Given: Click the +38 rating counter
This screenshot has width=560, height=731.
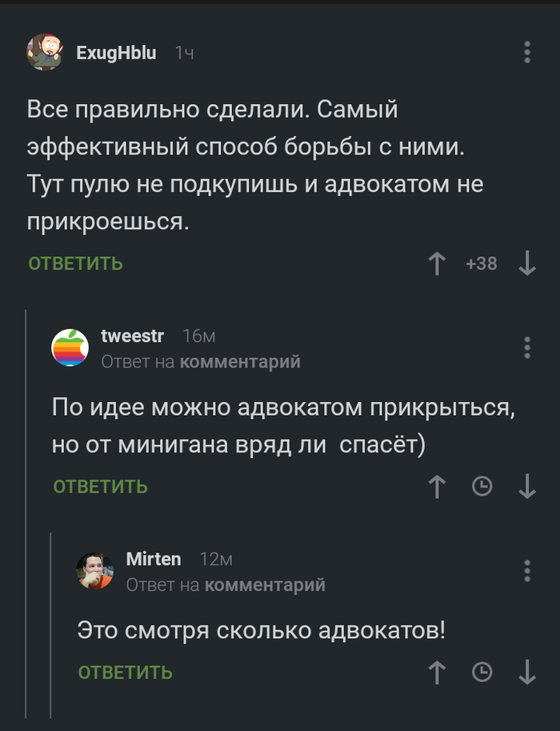Looking at the screenshot, I should click(482, 263).
